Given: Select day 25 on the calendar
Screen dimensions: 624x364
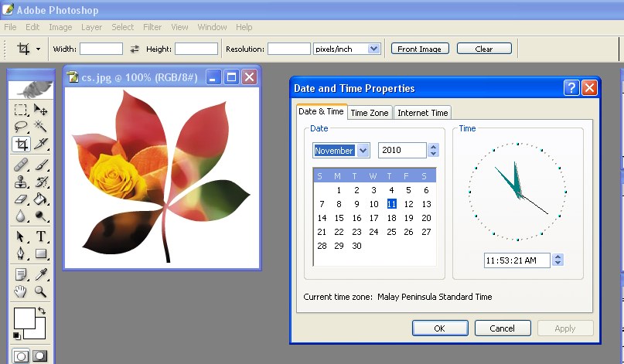Looking at the screenshot, I should coord(391,232).
